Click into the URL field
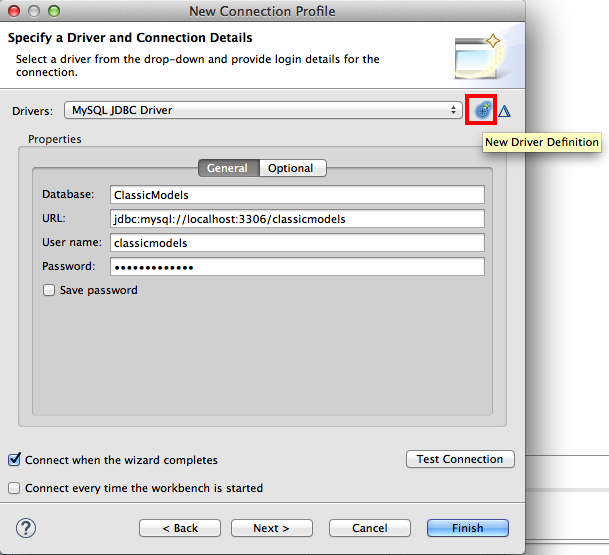Image resolution: width=609 pixels, height=555 pixels. coord(297,219)
